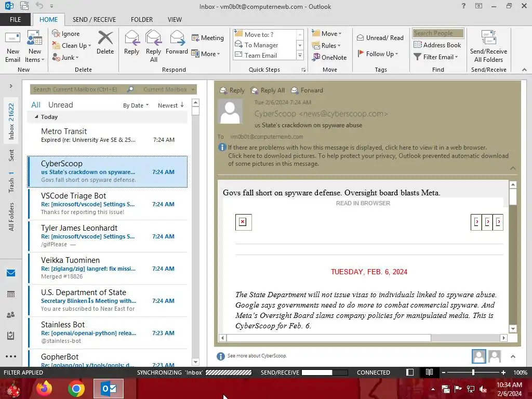This screenshot has height=399, width=532.
Task: Expand the People pane
Action: tap(513, 356)
